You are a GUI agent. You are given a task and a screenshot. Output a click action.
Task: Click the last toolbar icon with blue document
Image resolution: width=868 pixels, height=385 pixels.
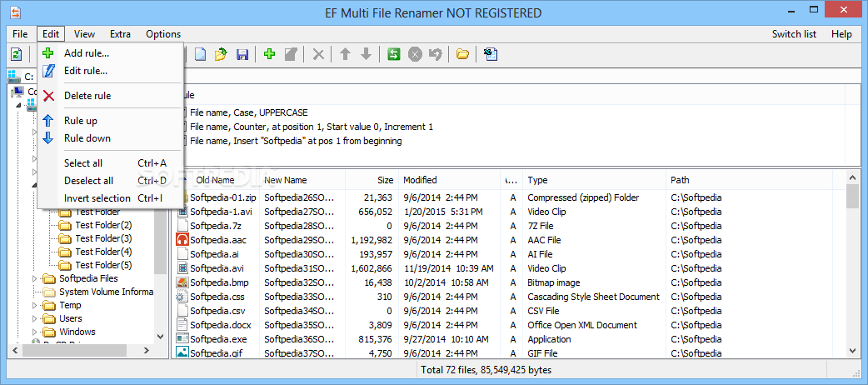(491, 54)
